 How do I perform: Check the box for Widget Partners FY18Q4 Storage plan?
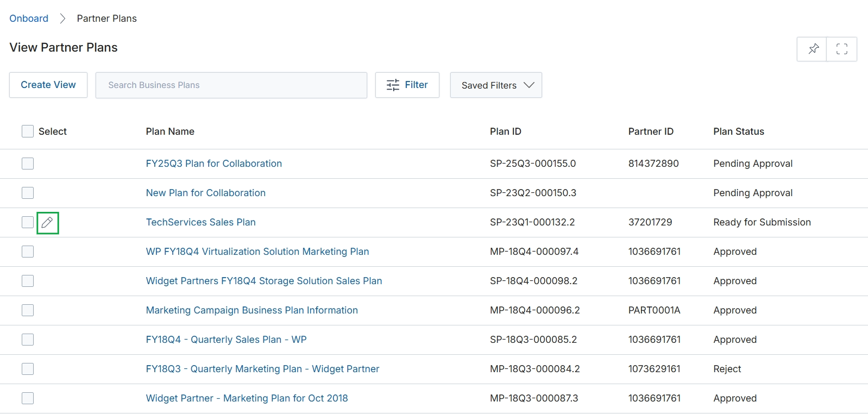pos(28,281)
